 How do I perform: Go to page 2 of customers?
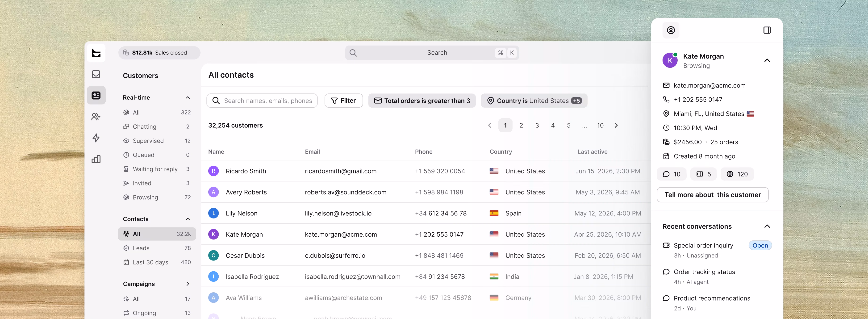coord(521,125)
